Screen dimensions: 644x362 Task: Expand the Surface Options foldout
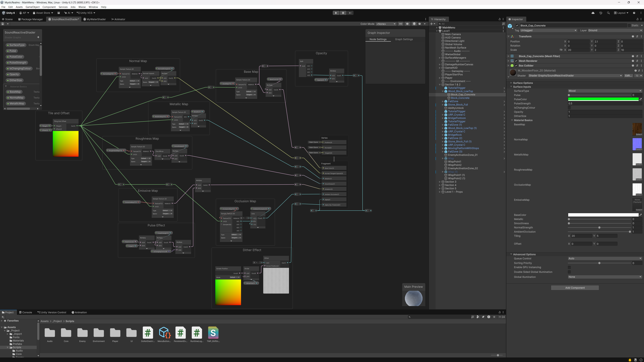click(511, 83)
